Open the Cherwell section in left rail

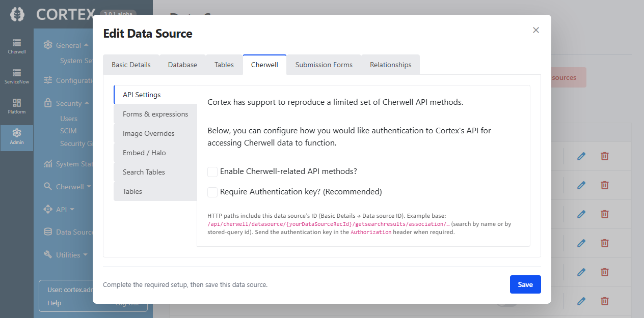pyautogui.click(x=17, y=46)
